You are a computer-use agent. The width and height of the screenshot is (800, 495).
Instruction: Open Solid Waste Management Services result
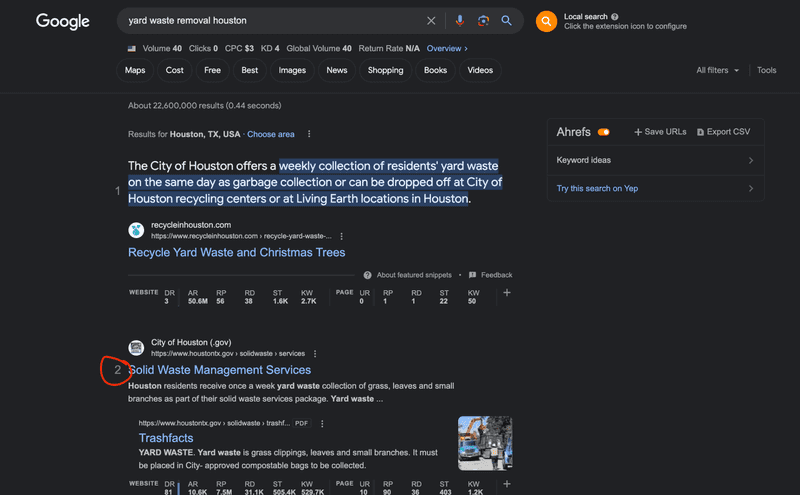pos(219,370)
